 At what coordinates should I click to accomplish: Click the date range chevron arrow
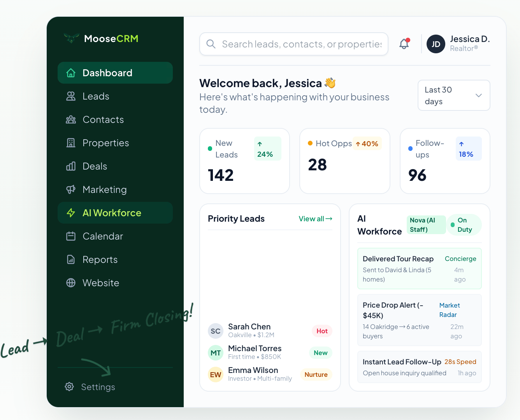(x=479, y=95)
